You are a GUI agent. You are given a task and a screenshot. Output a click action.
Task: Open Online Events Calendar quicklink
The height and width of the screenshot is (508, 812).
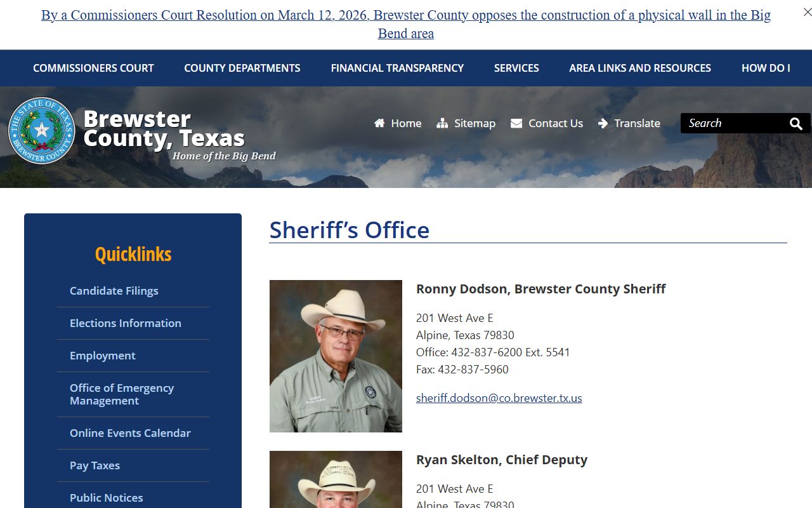(130, 433)
